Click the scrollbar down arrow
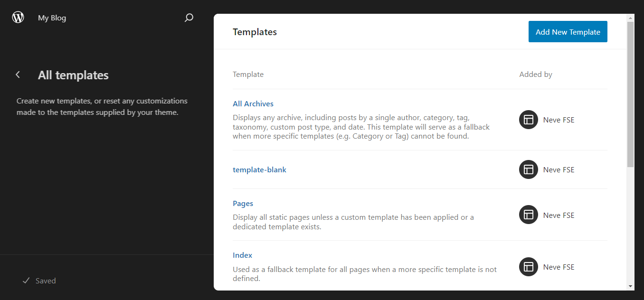The image size is (644, 300). pyautogui.click(x=630, y=287)
